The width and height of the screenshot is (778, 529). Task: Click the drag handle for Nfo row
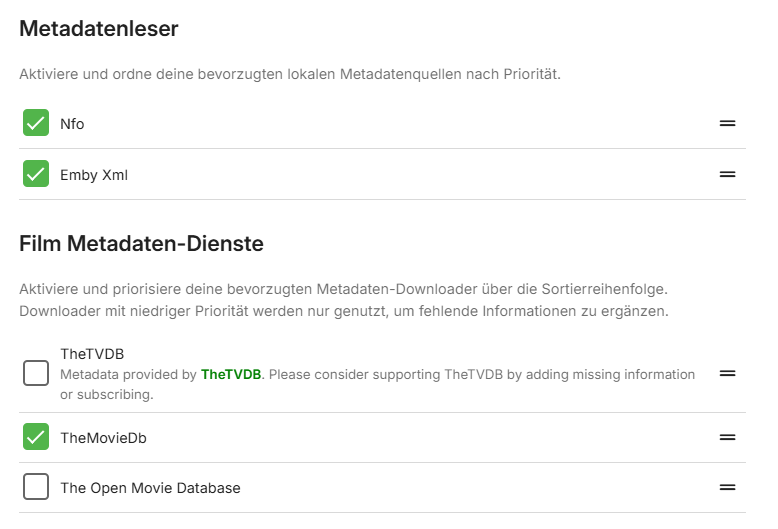728,124
